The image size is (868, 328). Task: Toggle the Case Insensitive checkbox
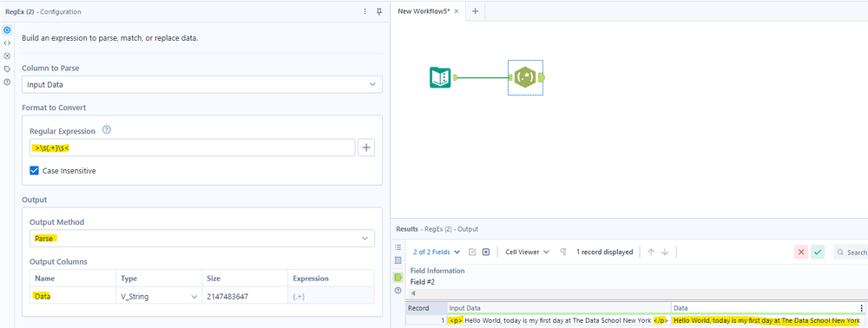pos(35,171)
